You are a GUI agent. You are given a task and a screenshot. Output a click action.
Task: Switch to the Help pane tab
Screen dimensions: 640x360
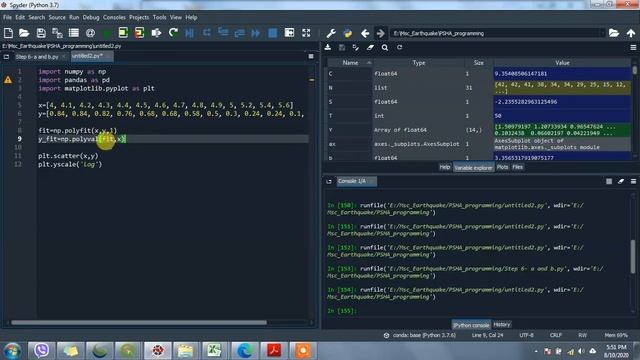(445, 167)
